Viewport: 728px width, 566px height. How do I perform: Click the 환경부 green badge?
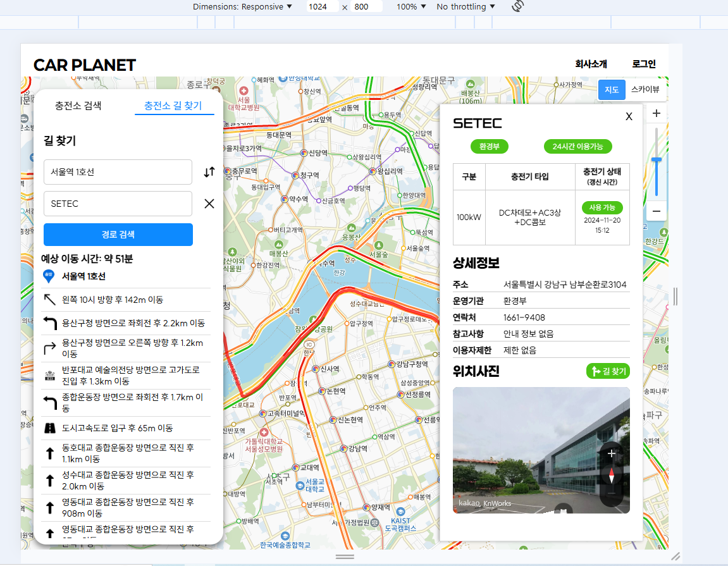tap(490, 146)
